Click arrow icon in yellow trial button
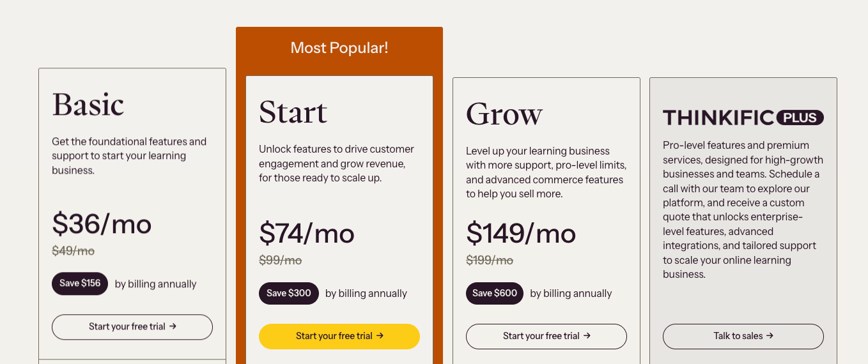The height and width of the screenshot is (364, 868). click(x=380, y=336)
